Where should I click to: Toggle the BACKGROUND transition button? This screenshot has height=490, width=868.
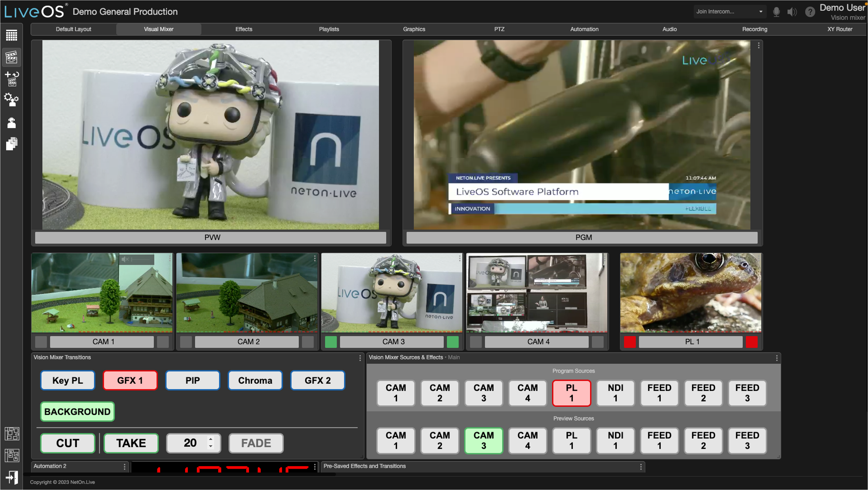pos(78,412)
